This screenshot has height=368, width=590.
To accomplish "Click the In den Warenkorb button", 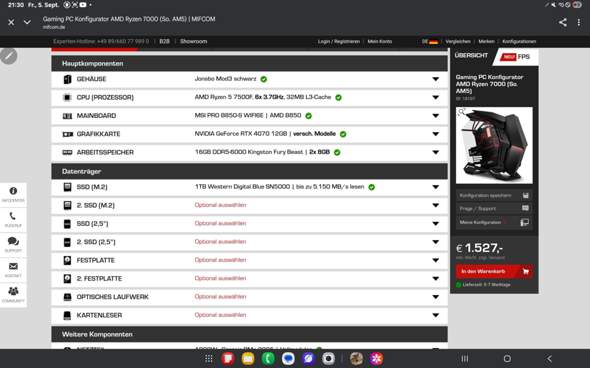I will tap(494, 271).
